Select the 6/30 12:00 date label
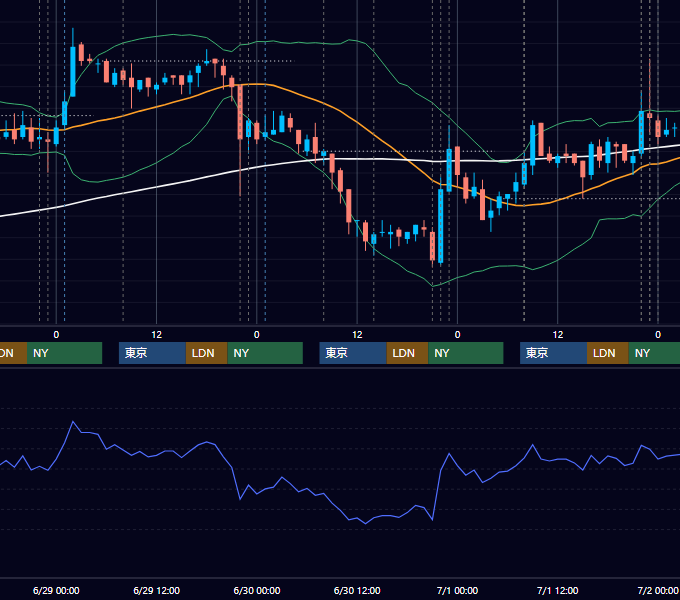 tap(357, 590)
